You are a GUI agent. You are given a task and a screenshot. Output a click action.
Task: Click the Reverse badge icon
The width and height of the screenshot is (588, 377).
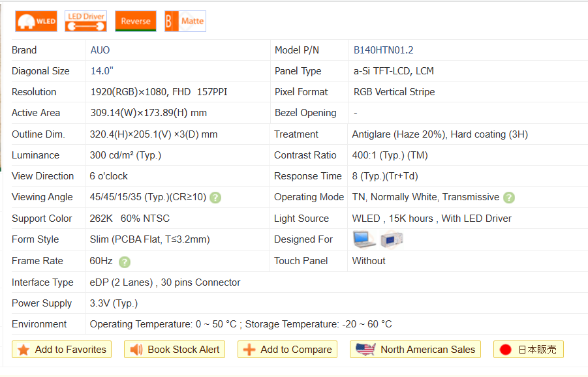pos(136,21)
